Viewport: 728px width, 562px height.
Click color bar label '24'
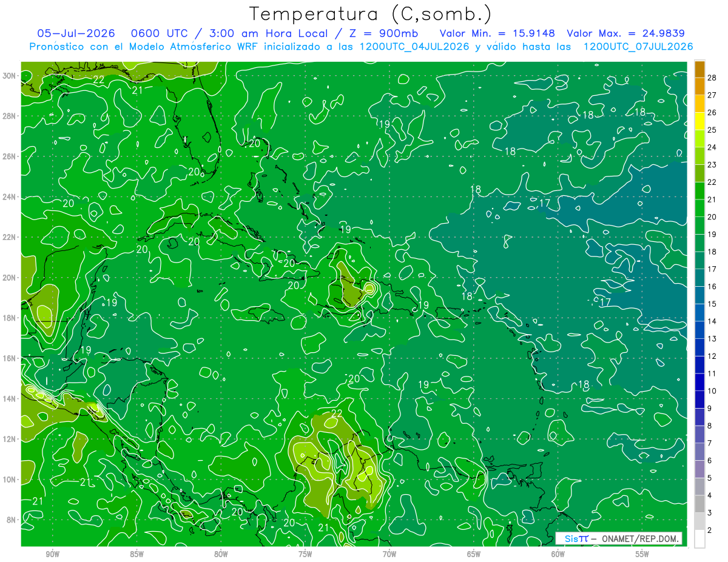coord(712,147)
